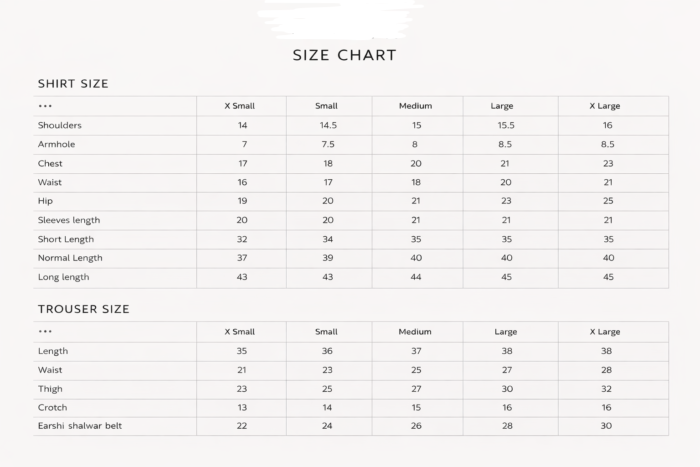Select the Chest value for Large
Screen dimensions: 700x467
505,163
